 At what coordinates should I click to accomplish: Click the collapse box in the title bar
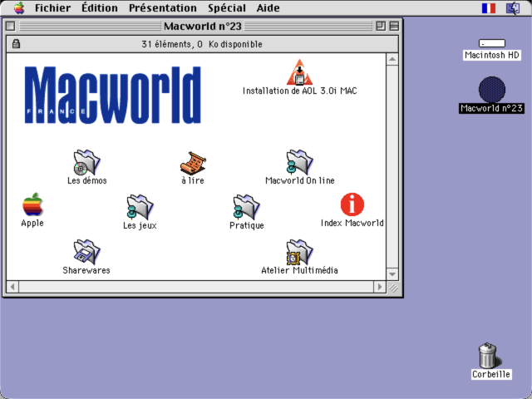click(394, 26)
